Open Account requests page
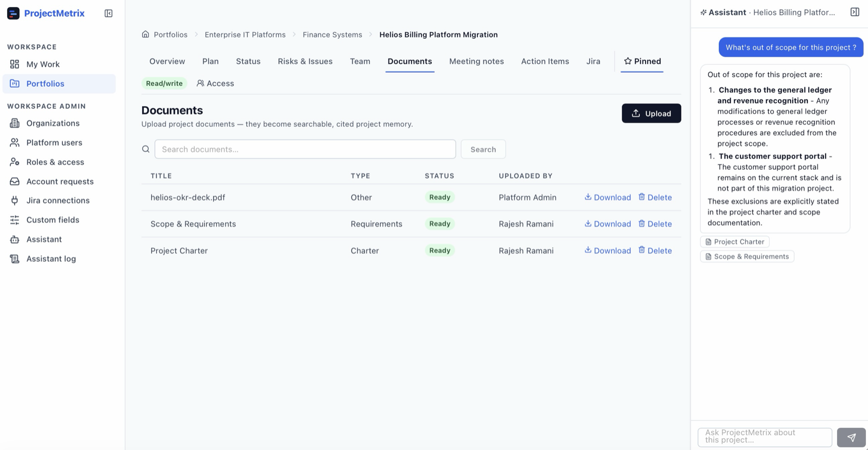 tap(59, 182)
